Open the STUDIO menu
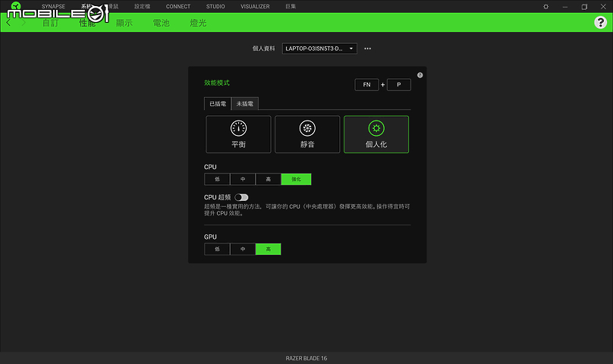613x364 pixels. pos(215,7)
